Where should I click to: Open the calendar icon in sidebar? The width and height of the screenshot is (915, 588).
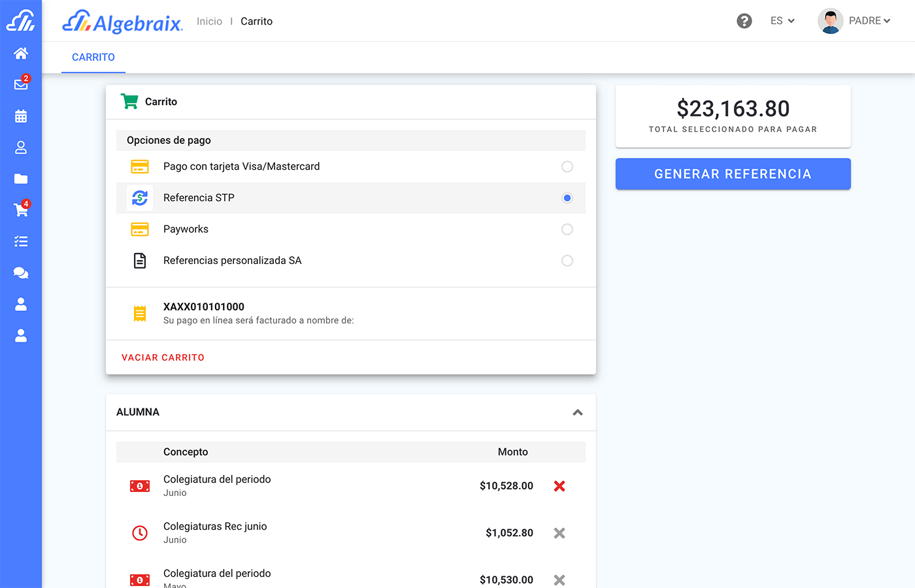point(21,116)
